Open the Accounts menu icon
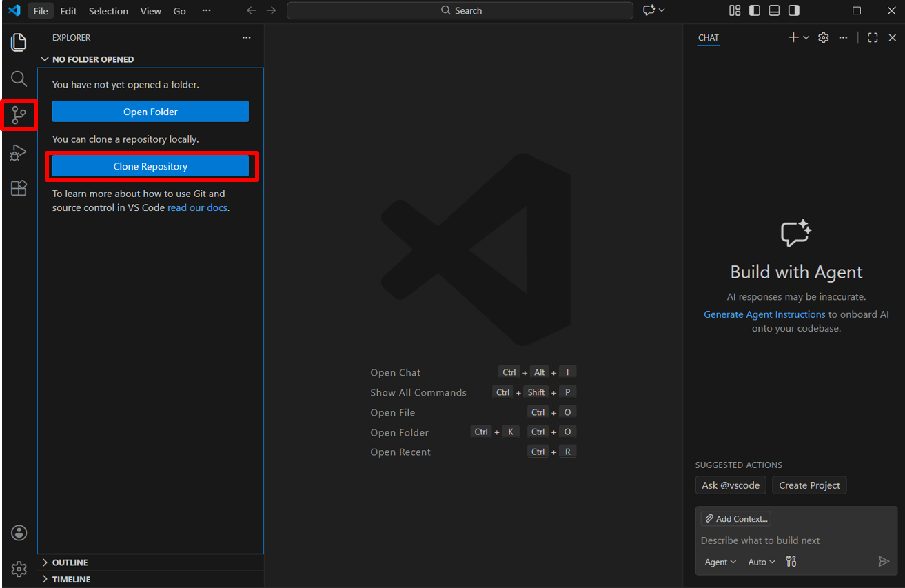This screenshot has width=905, height=588. (x=19, y=532)
